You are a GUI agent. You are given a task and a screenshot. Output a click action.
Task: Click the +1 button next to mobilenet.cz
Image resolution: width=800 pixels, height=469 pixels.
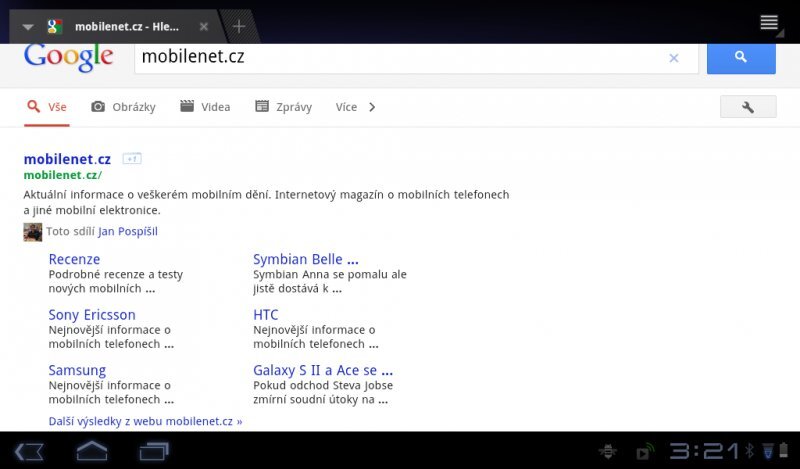[132, 159]
